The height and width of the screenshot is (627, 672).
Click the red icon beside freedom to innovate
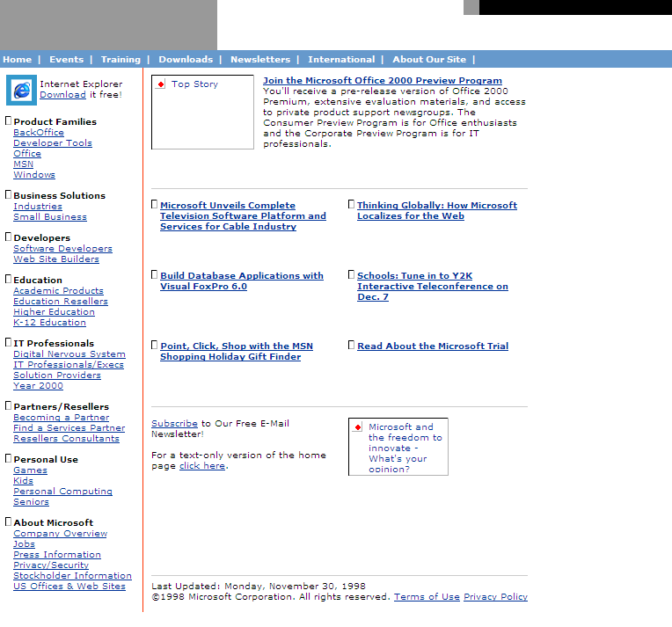pos(358,427)
